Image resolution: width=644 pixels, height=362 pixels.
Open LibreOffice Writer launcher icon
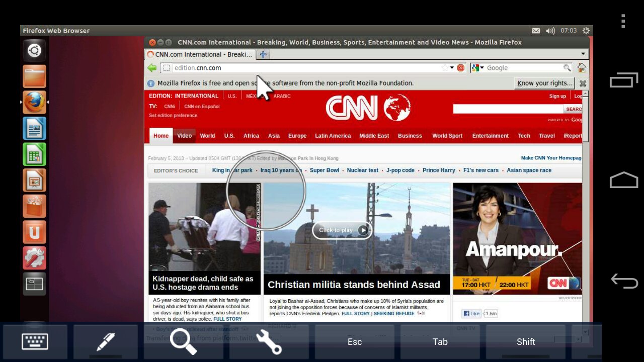tap(34, 128)
